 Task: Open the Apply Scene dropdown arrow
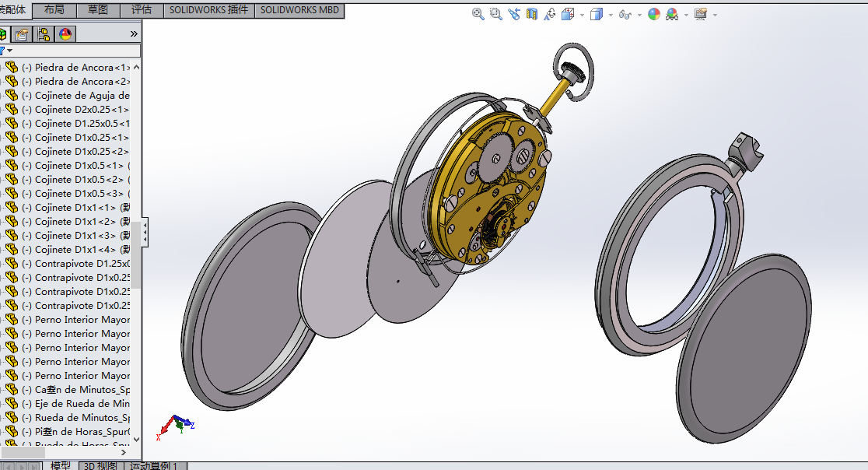[687, 15]
